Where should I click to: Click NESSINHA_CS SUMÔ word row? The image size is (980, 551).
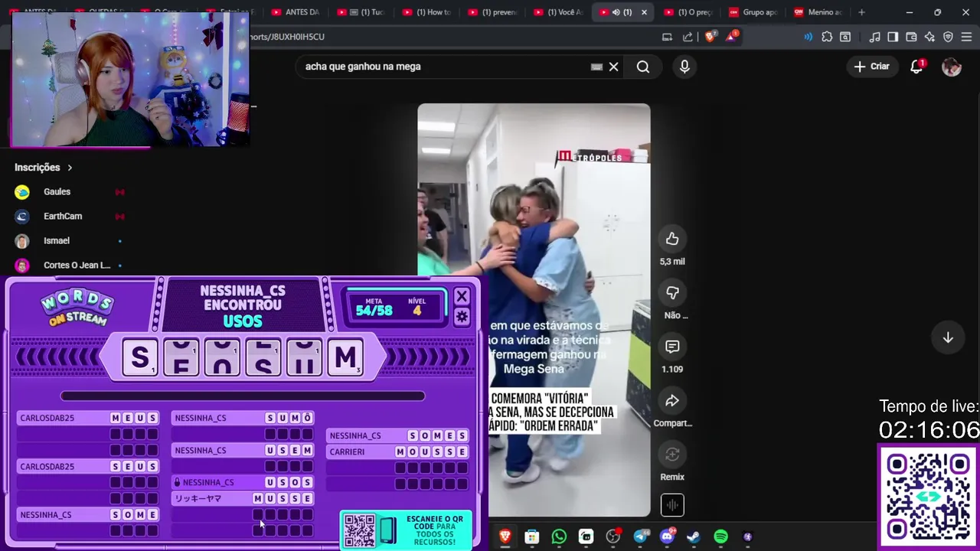243,418
